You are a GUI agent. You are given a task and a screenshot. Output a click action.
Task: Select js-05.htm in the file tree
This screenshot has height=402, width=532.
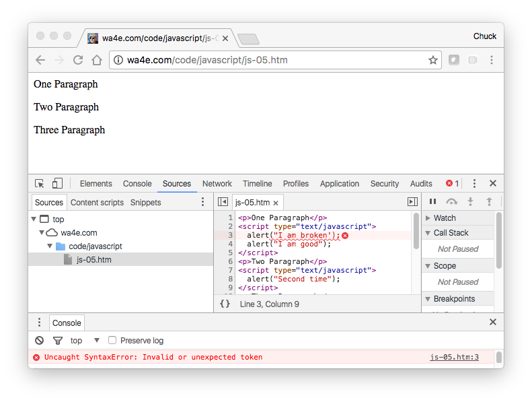[x=94, y=260]
